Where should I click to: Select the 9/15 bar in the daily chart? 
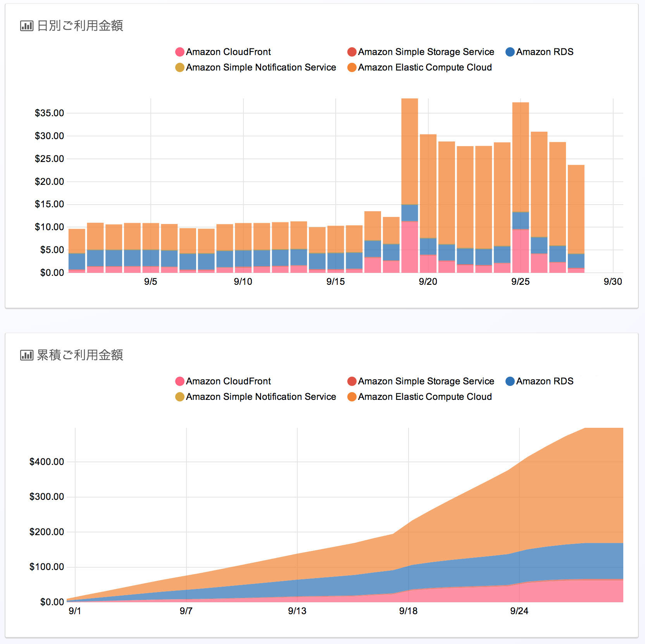(336, 249)
